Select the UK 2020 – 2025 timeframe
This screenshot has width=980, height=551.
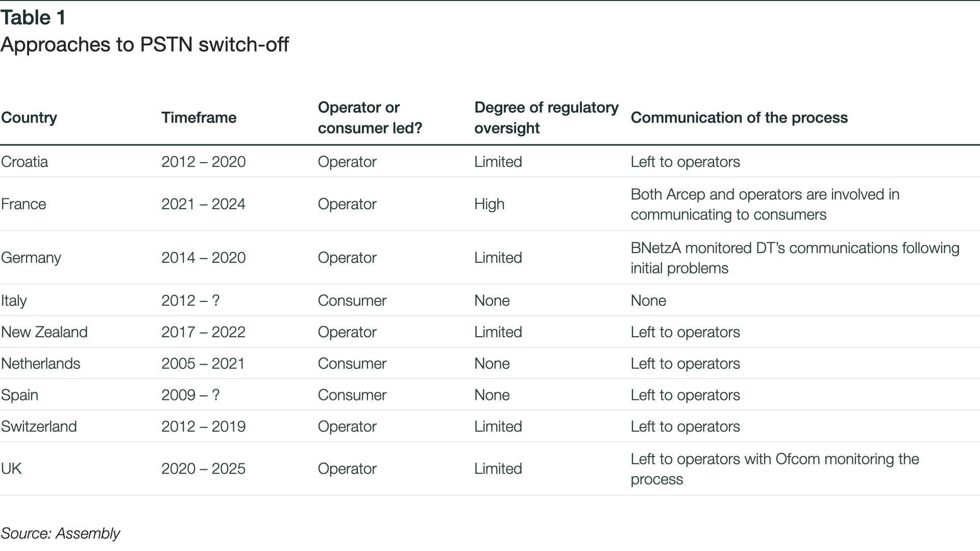pos(204,469)
